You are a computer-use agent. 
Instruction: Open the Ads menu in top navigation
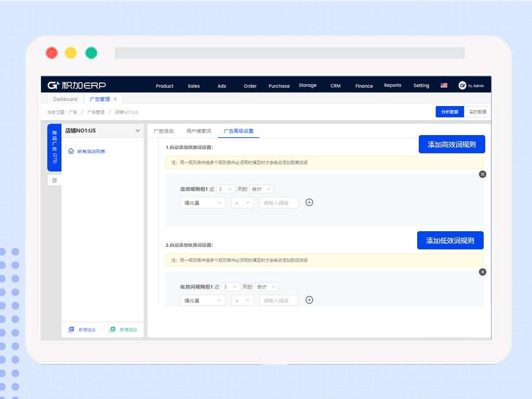click(x=221, y=86)
